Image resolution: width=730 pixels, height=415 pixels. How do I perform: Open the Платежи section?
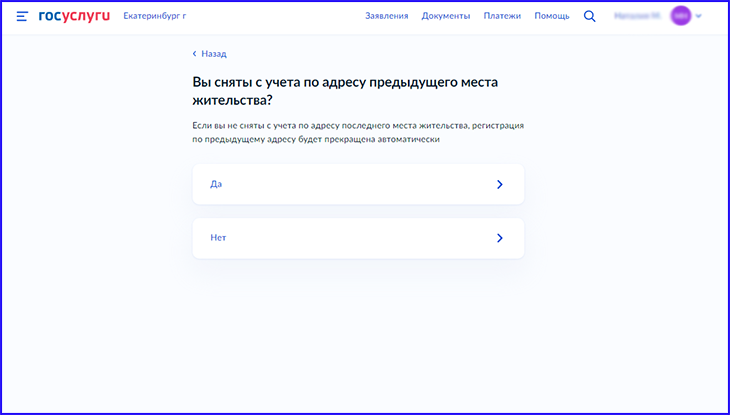click(502, 17)
